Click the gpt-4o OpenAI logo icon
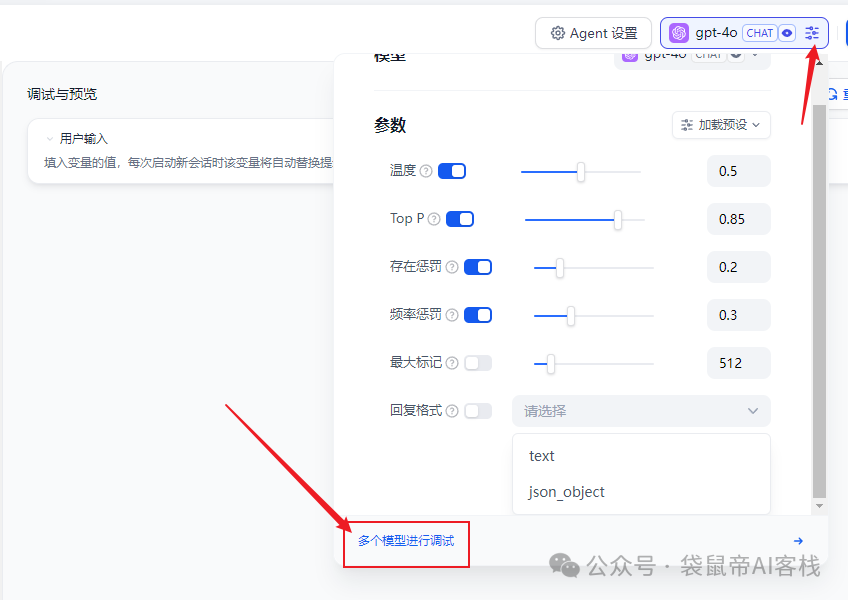This screenshot has width=848, height=600. point(679,33)
